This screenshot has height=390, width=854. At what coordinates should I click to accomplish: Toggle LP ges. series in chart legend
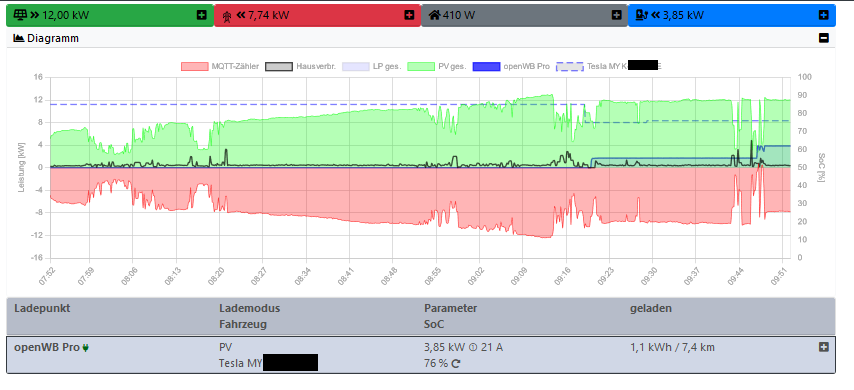point(372,66)
